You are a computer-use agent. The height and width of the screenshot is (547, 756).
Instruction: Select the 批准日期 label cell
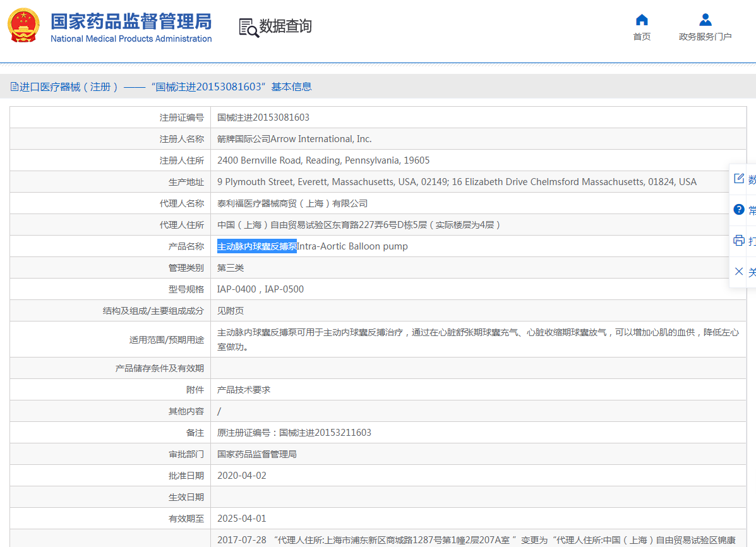point(111,476)
